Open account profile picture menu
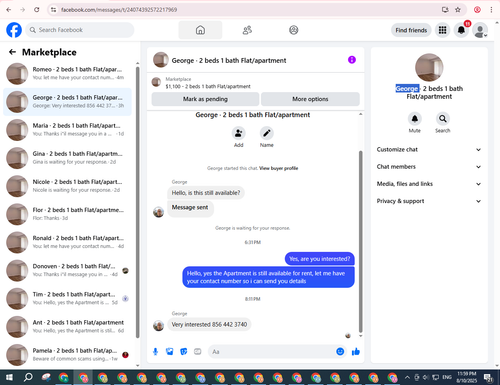The height and width of the screenshot is (385, 500). (x=480, y=30)
